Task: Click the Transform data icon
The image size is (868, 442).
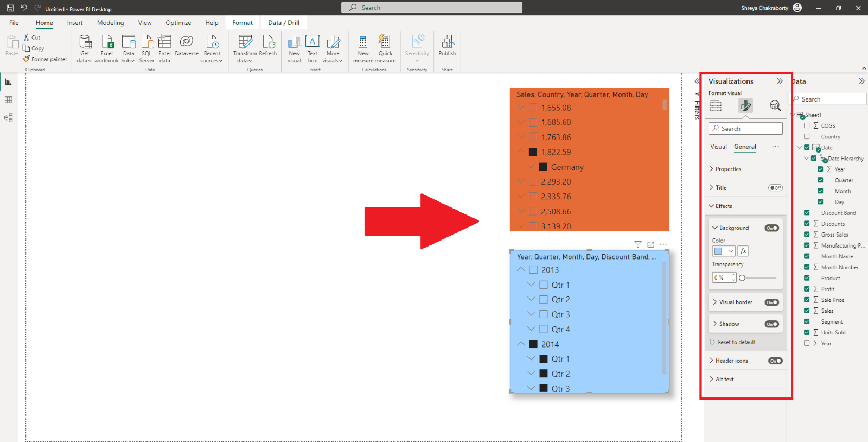Action: point(245,43)
